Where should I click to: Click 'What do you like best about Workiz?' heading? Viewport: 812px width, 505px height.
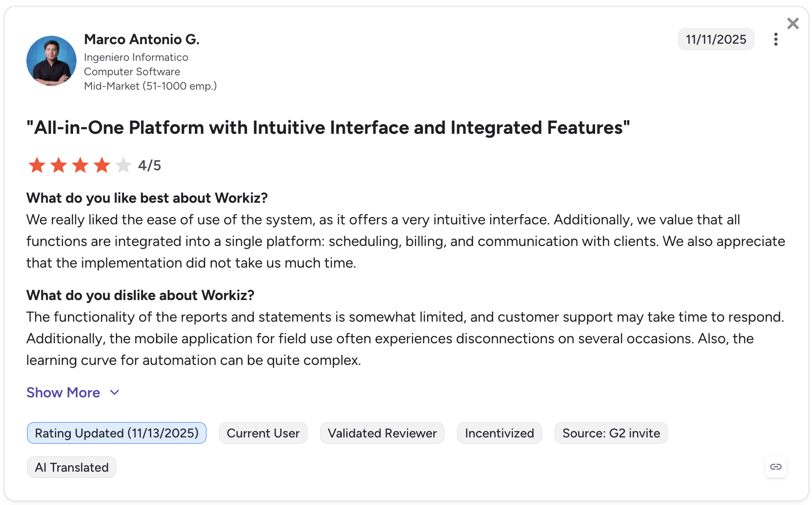(x=147, y=198)
